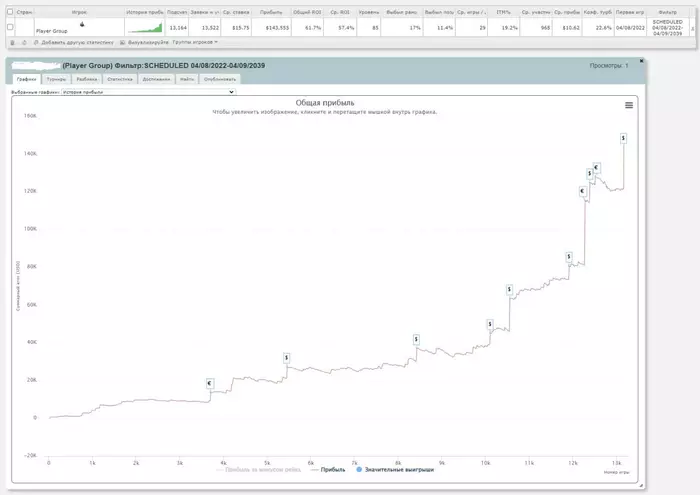This screenshot has width=700, height=495.
Task: Click the spade icon above Player Group
Action: [82, 24]
